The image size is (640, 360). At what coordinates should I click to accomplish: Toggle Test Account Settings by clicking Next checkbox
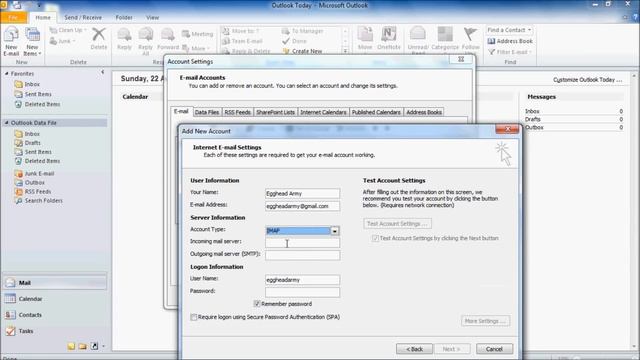[x=375, y=238]
